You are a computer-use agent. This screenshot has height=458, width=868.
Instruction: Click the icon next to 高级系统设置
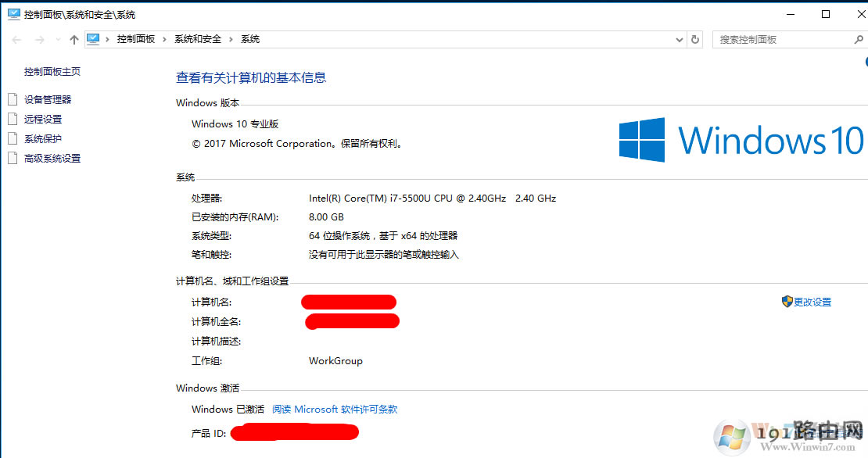(12, 158)
